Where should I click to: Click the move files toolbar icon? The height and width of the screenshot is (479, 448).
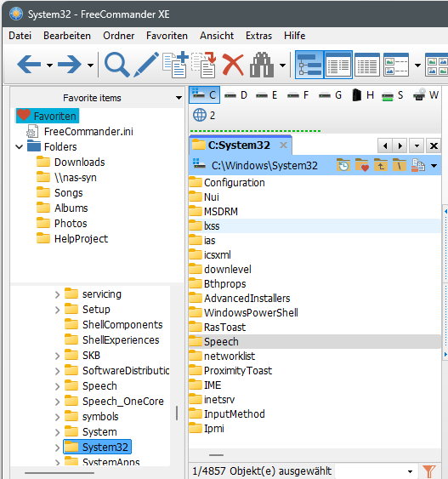[204, 65]
